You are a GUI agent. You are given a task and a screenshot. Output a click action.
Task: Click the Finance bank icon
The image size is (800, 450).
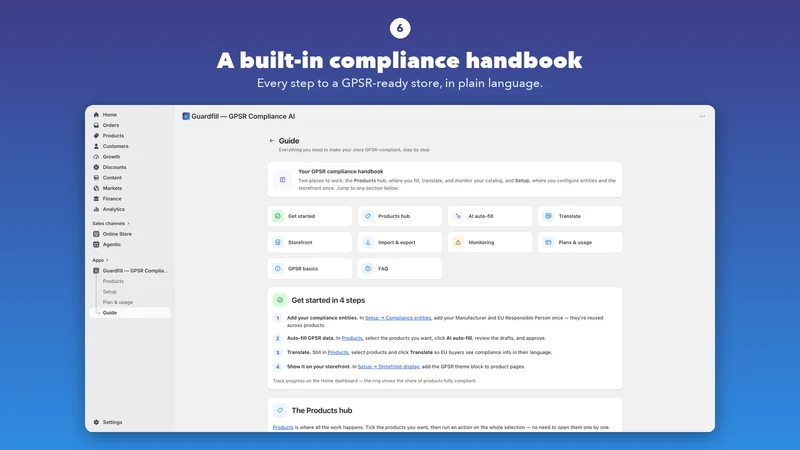[96, 198]
